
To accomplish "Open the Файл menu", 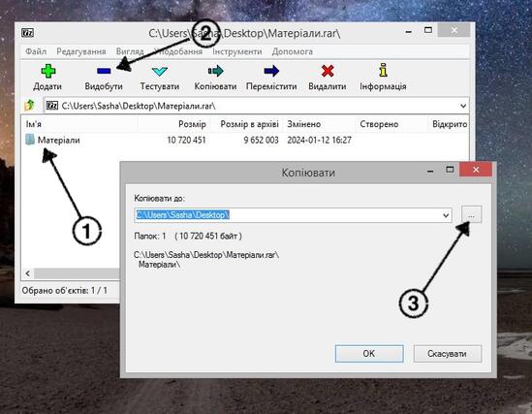I will tap(36, 51).
